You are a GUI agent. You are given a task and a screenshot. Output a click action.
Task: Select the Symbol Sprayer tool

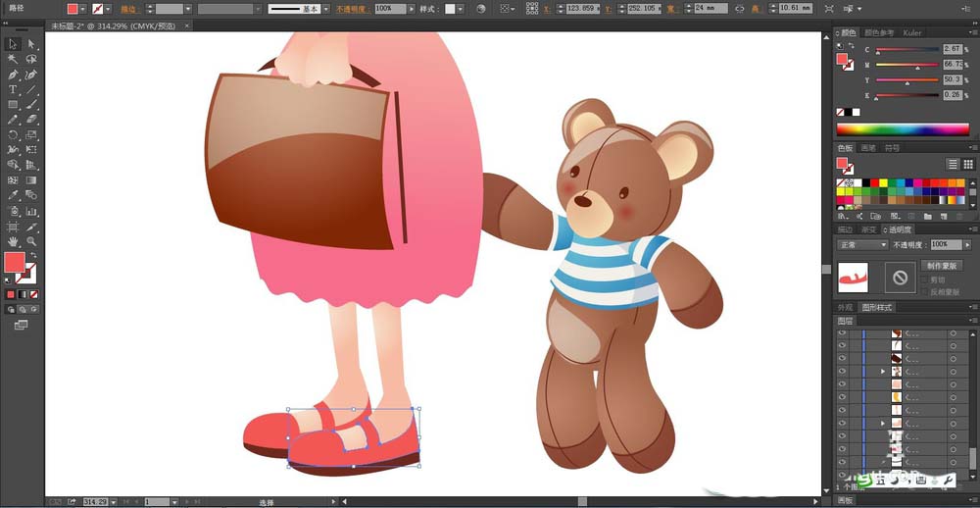(x=13, y=211)
